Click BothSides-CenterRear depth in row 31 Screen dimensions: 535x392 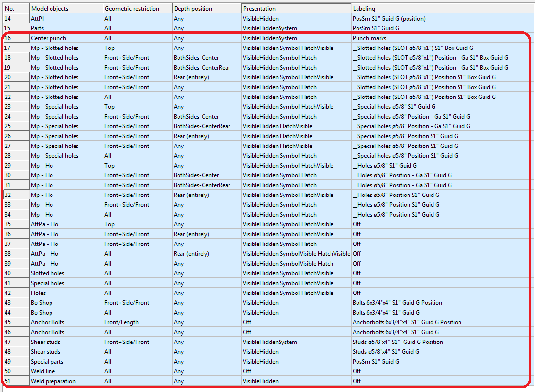click(x=207, y=185)
